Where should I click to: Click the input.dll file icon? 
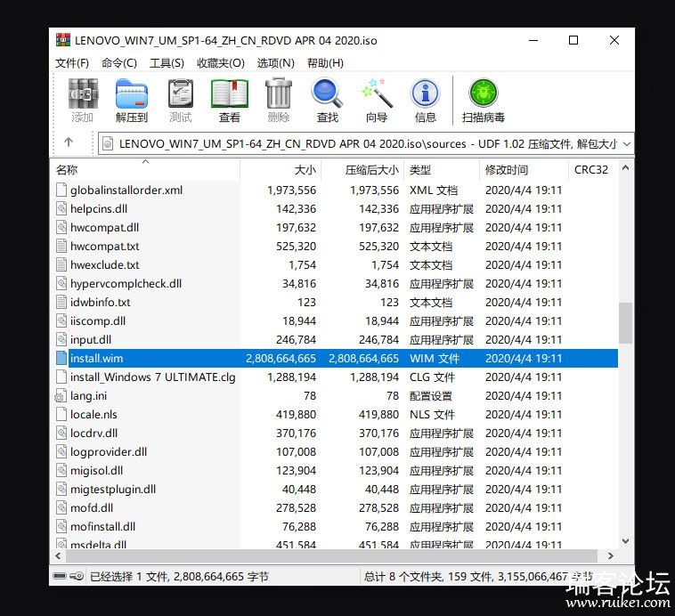click(x=62, y=340)
